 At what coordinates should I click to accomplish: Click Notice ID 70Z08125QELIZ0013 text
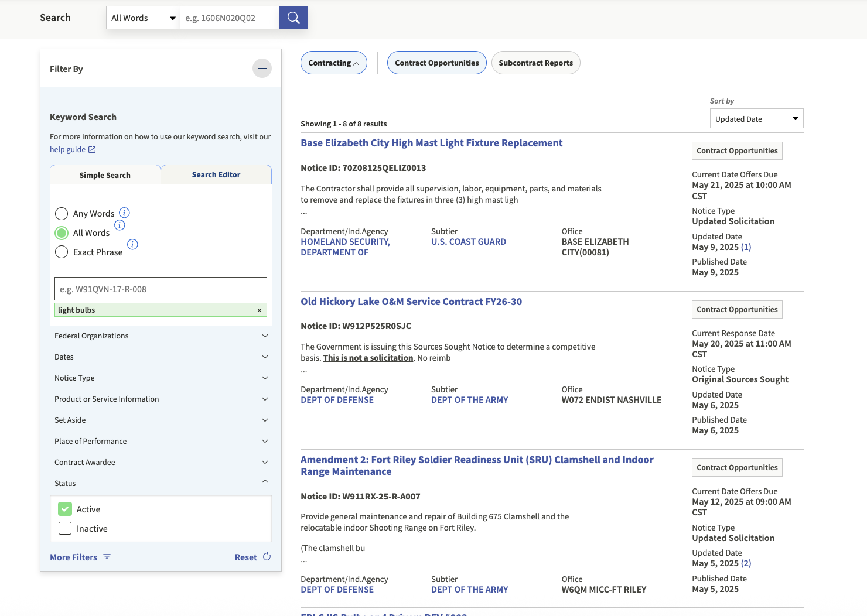pyautogui.click(x=363, y=168)
